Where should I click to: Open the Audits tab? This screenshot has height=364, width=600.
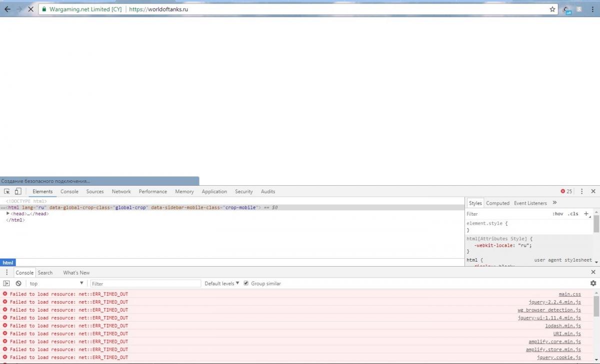tap(268, 191)
